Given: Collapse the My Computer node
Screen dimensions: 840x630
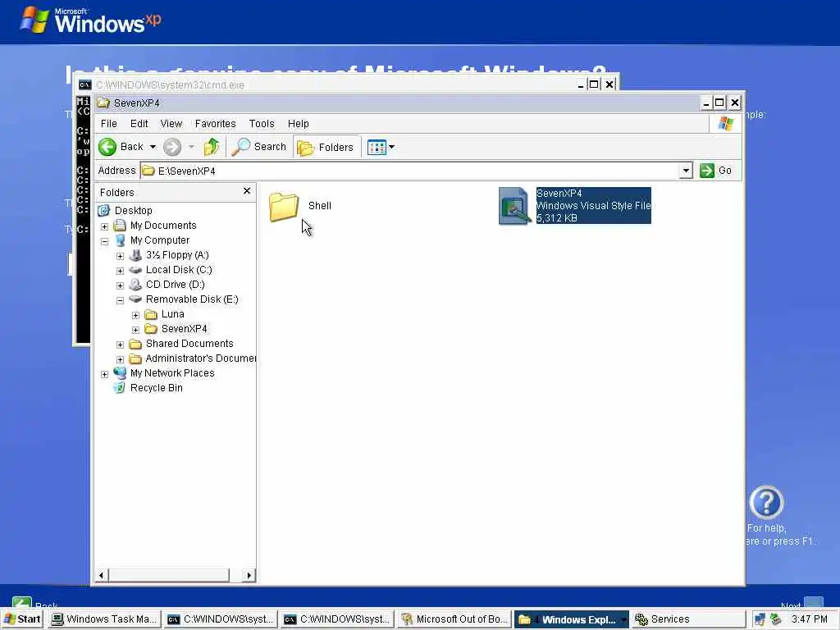Looking at the screenshot, I should [104, 241].
